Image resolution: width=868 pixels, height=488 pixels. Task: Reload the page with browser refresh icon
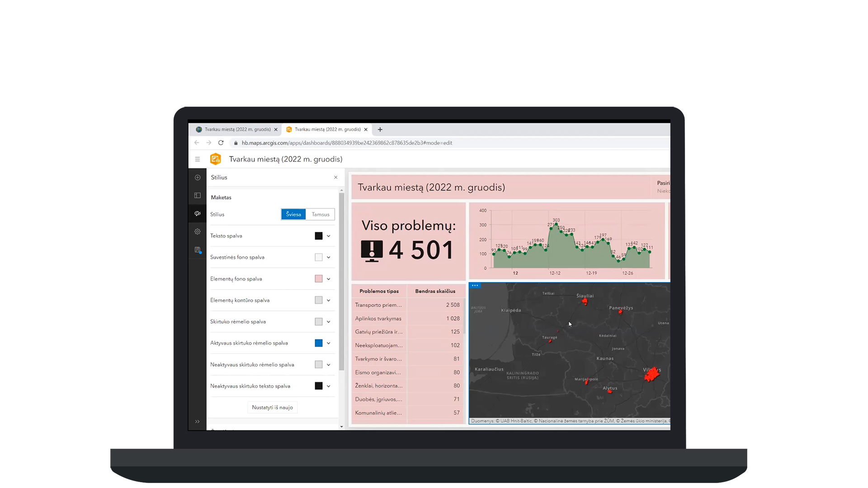221,143
